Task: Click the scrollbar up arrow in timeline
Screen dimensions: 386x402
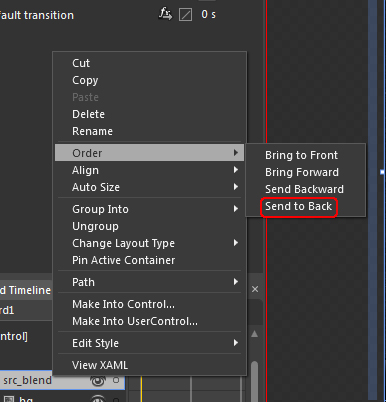Action: (254, 334)
